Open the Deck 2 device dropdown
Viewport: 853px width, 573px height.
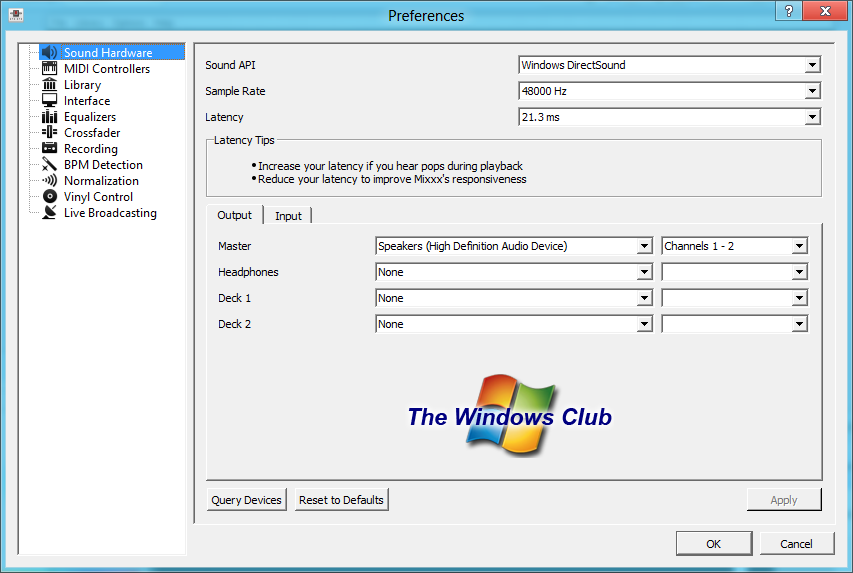[514, 324]
